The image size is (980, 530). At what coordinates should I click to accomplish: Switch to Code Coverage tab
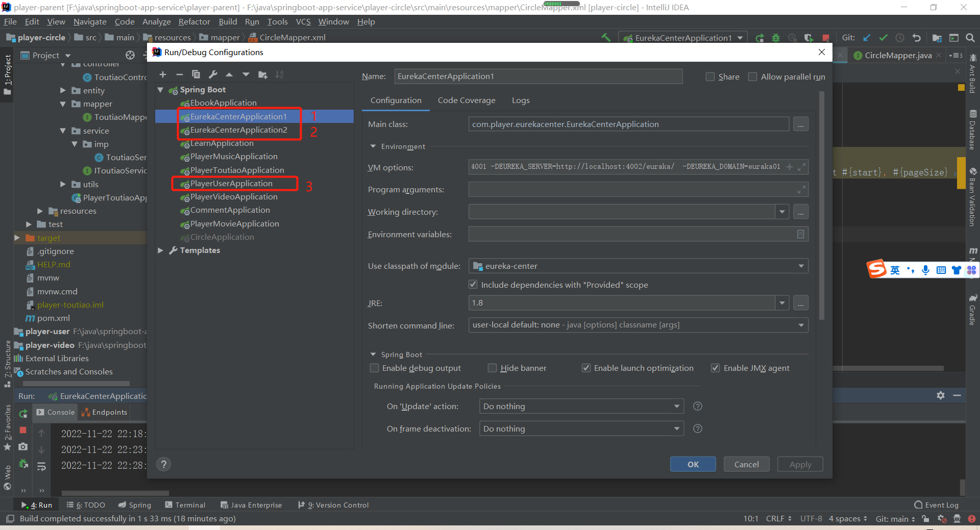coord(467,100)
